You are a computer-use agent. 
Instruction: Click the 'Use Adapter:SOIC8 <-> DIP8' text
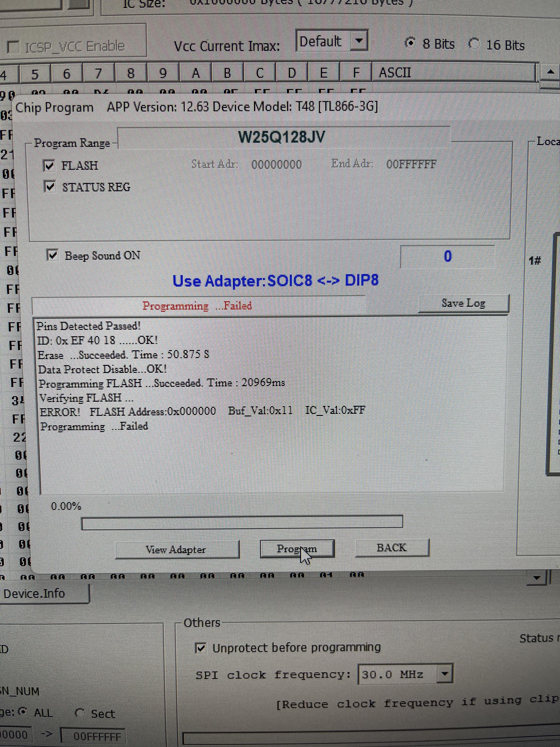point(275,280)
